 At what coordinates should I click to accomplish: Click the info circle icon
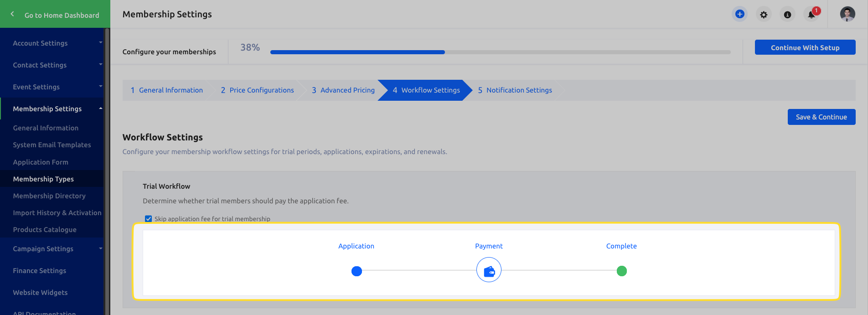787,15
